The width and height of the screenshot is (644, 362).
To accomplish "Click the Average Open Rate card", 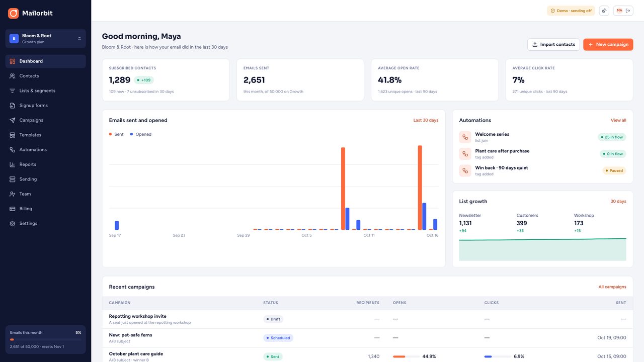I will tap(435, 80).
